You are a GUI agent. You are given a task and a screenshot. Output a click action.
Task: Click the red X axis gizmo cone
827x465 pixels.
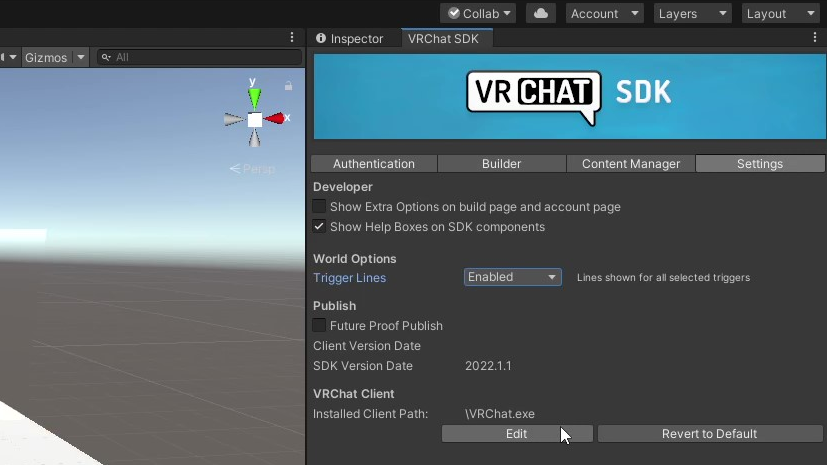coord(274,119)
